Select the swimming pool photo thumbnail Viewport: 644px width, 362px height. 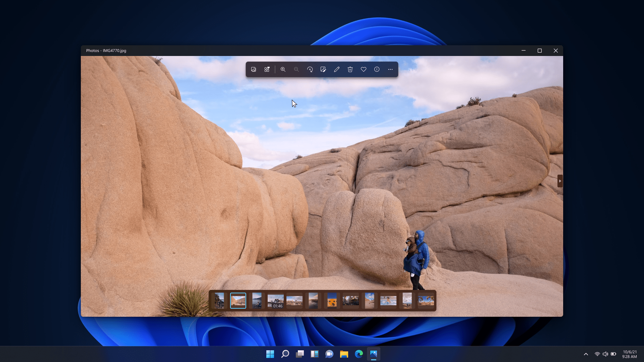[x=388, y=301]
